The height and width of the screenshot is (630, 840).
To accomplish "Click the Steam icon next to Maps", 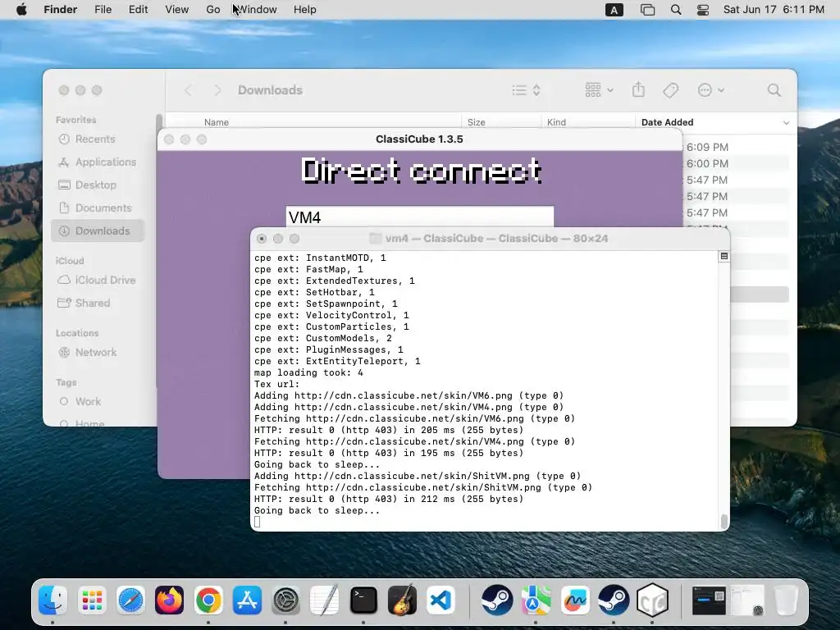I will [497, 600].
